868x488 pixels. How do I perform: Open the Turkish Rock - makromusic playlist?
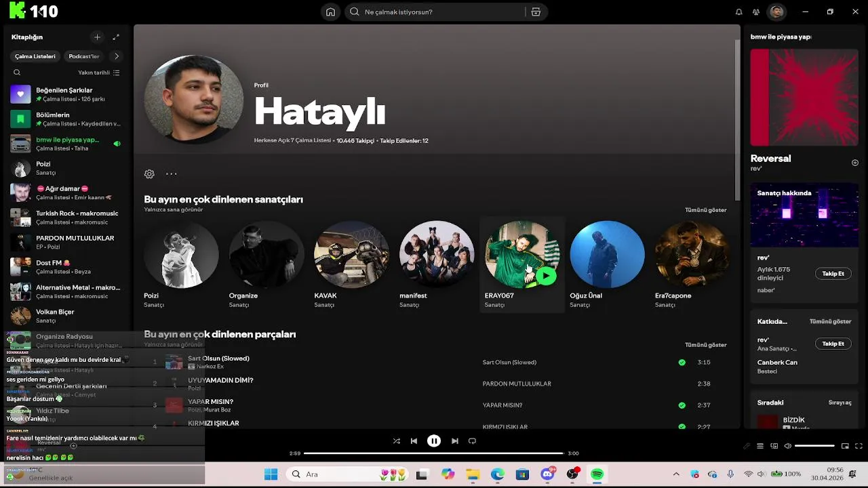click(65, 218)
